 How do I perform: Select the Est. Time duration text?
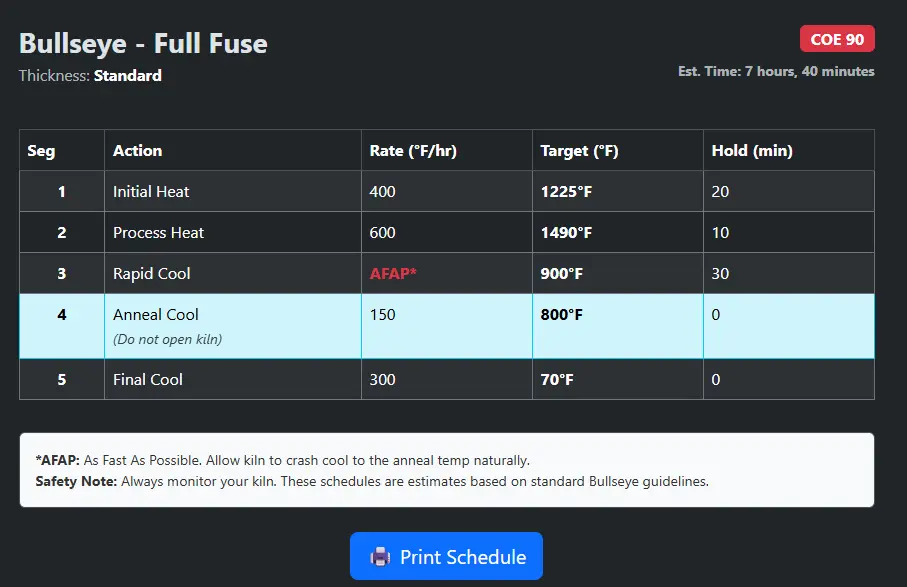775,71
